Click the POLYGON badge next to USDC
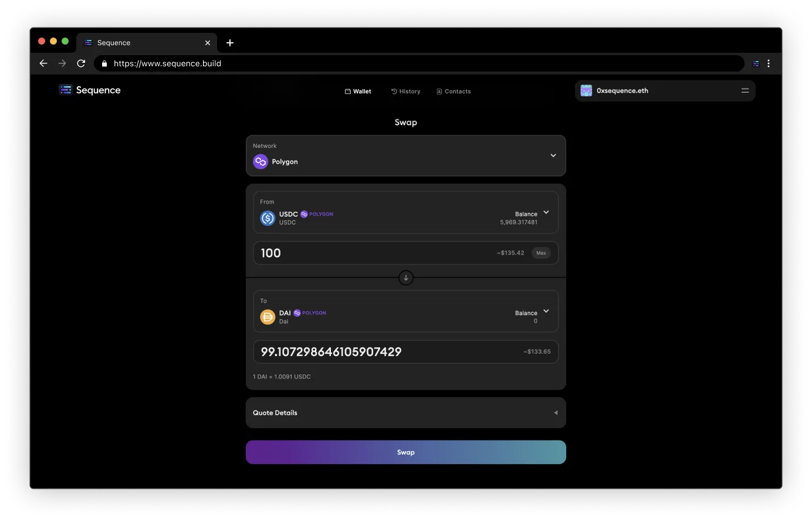This screenshot has width=812, height=521. [317, 214]
